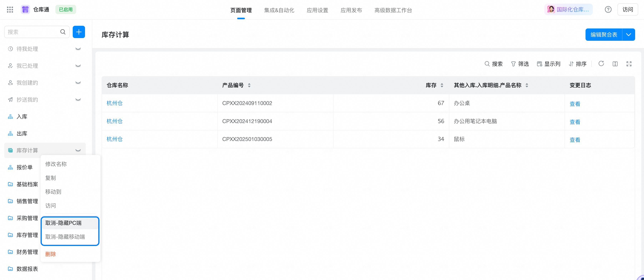The image size is (644, 280).
Task: Expand the 编辑聚合表 dropdown arrow
Action: coord(628,34)
